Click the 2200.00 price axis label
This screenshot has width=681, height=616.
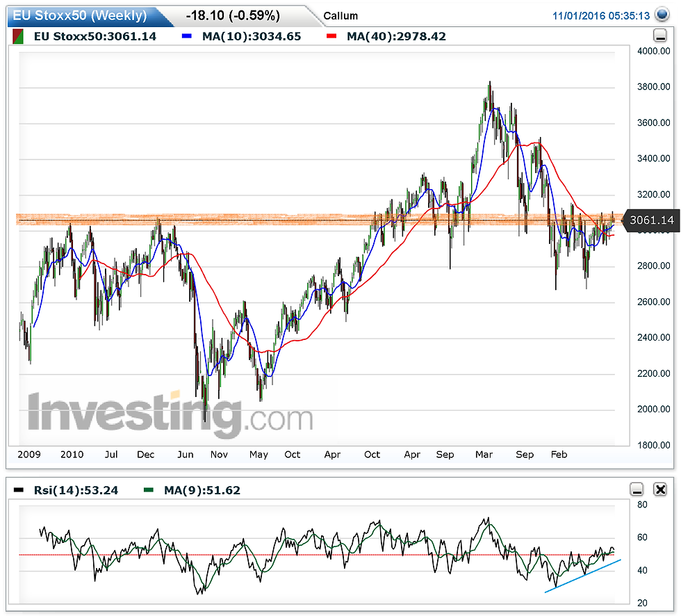[x=654, y=373]
